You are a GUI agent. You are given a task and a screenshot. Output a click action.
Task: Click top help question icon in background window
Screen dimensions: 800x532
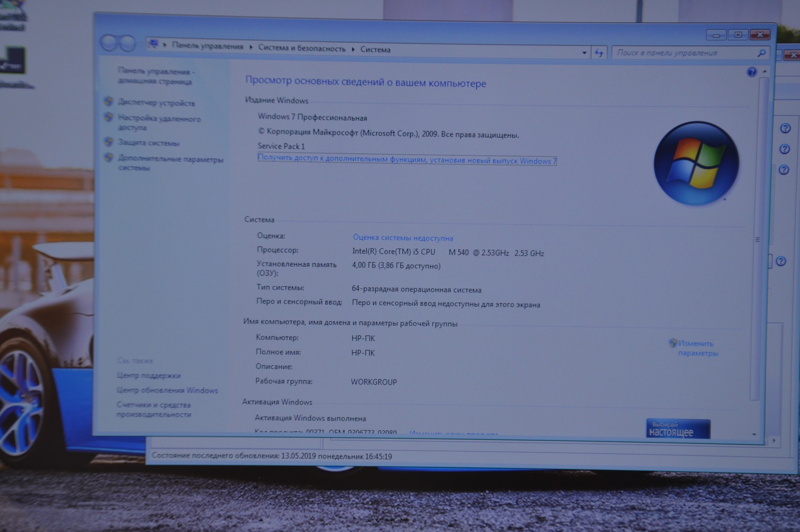pyautogui.click(x=785, y=129)
